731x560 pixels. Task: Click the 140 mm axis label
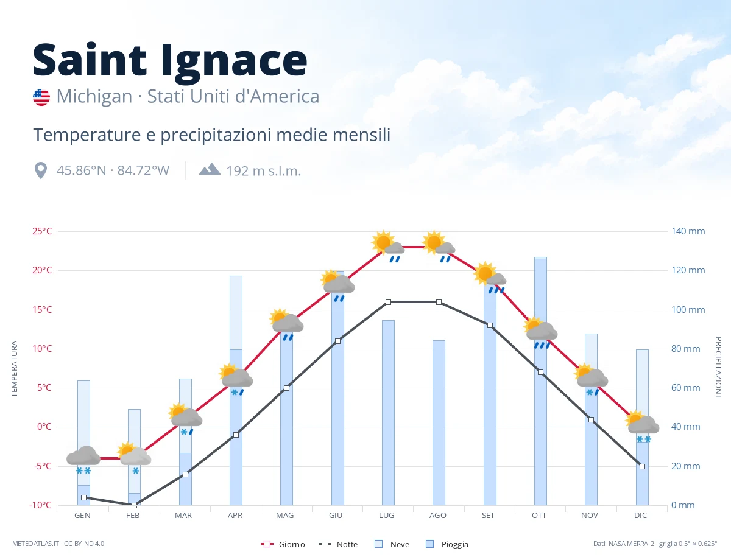(688, 231)
